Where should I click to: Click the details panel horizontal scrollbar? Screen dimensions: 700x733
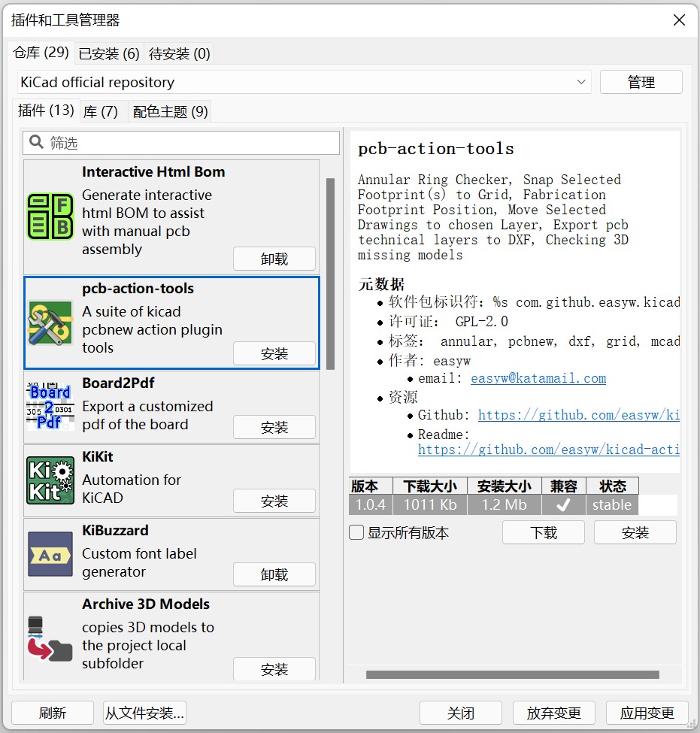(513, 674)
